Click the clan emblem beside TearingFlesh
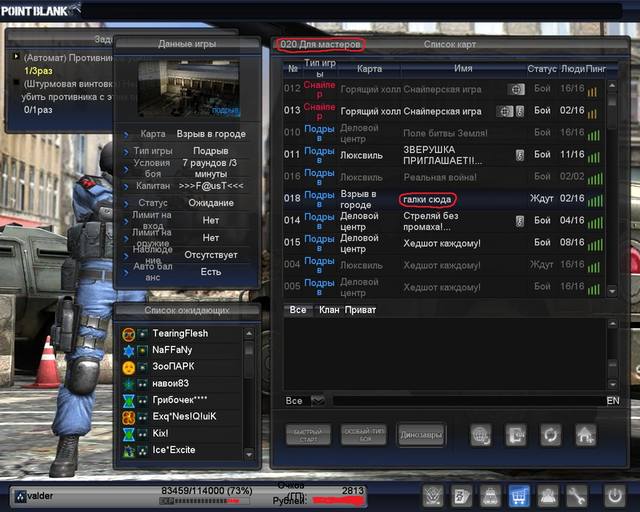Screen dimensions: 640x512 click(x=129, y=334)
